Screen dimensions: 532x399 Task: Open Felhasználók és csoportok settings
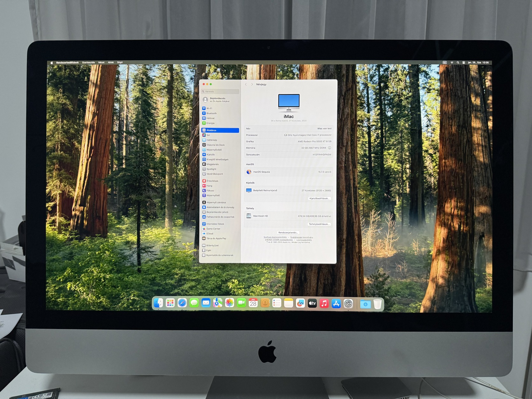[220, 217]
